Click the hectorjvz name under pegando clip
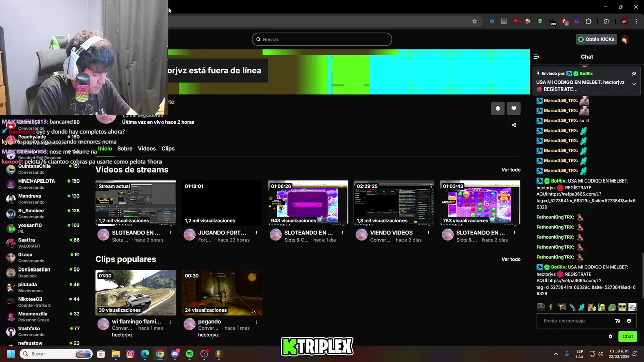Image resolution: width=644 pixels, height=362 pixels. coord(208,335)
